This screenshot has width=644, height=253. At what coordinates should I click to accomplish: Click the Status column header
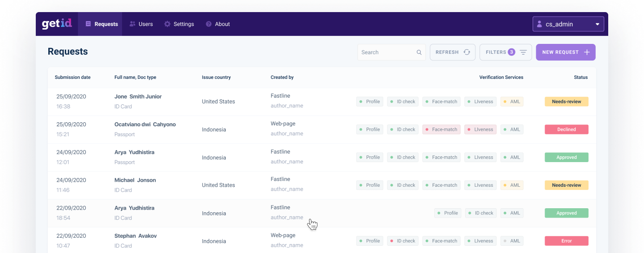(580, 77)
